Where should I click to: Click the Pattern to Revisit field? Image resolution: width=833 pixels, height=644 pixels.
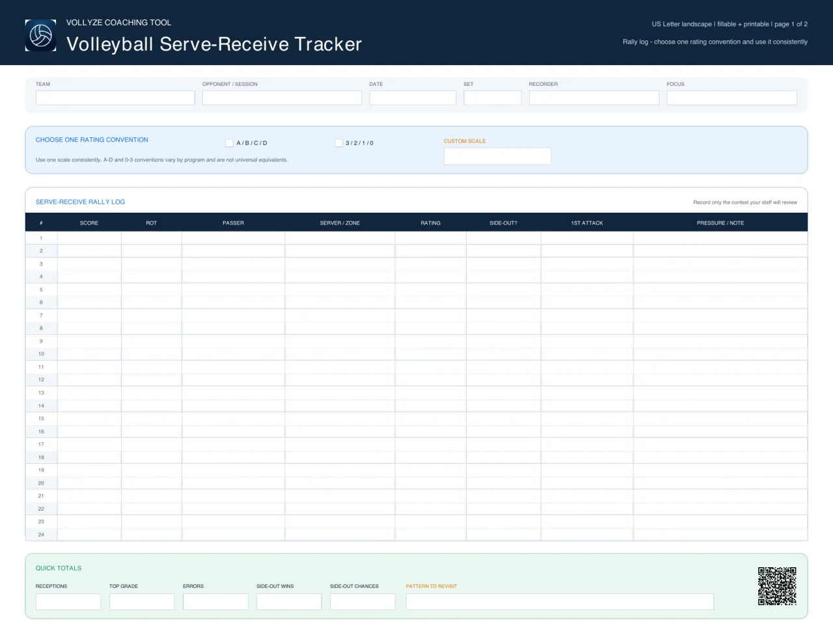[560, 602]
